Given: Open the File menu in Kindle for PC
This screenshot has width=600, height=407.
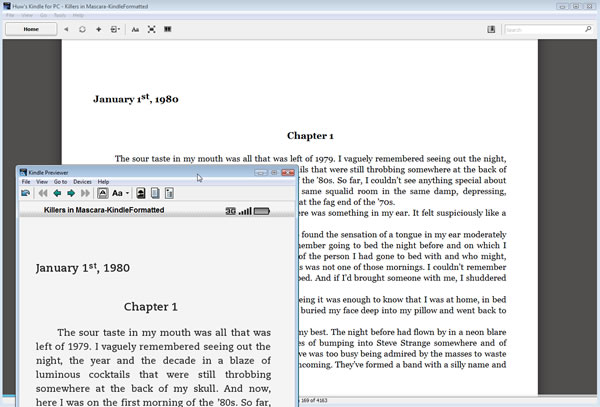Looking at the screenshot, I should coord(10,15).
